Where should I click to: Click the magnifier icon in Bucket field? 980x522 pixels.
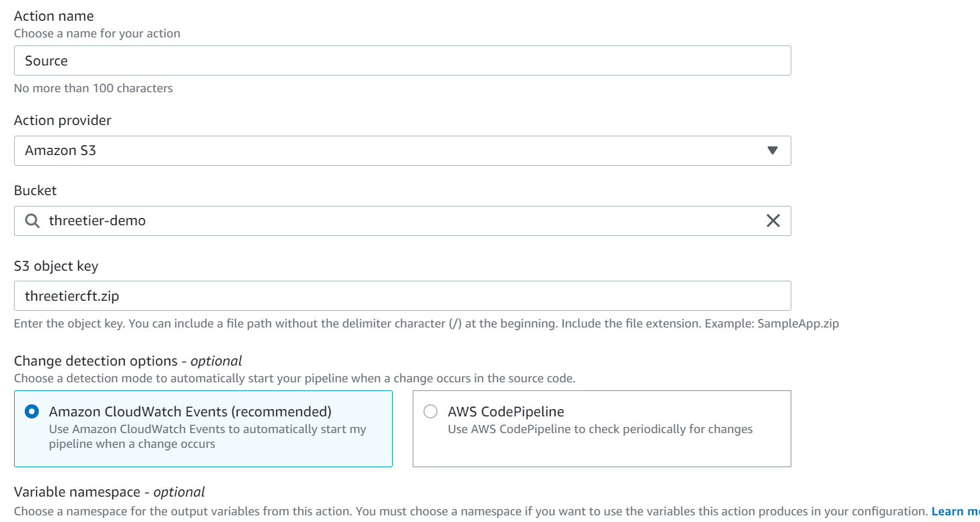[x=32, y=221]
